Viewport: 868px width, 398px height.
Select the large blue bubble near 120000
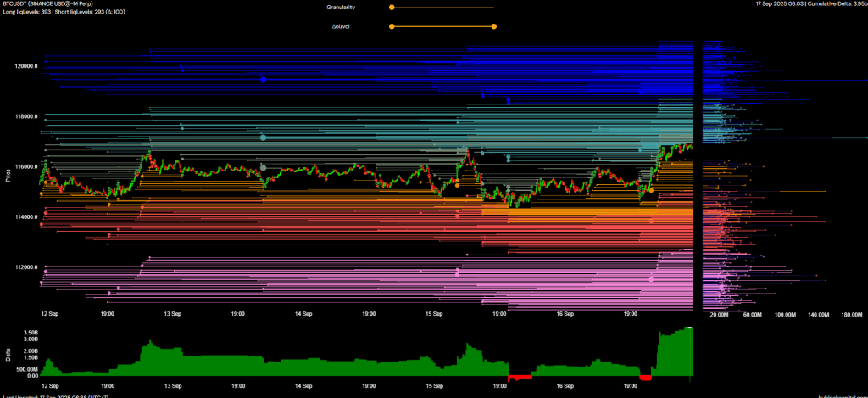pos(264,79)
